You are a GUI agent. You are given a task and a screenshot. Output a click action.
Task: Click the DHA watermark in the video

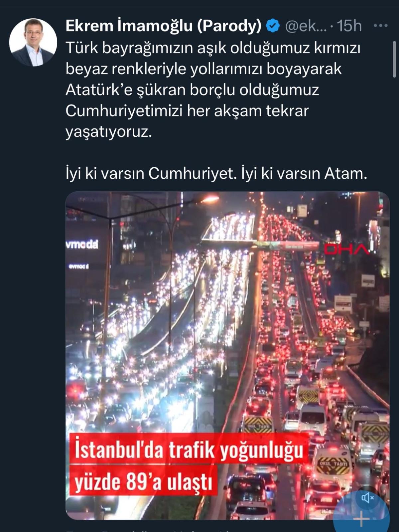click(x=347, y=249)
